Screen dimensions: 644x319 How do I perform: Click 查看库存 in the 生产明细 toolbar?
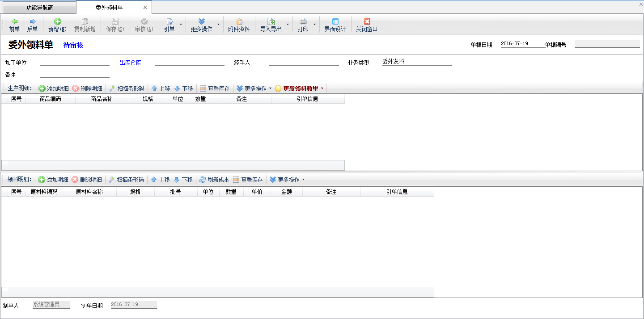(215, 88)
